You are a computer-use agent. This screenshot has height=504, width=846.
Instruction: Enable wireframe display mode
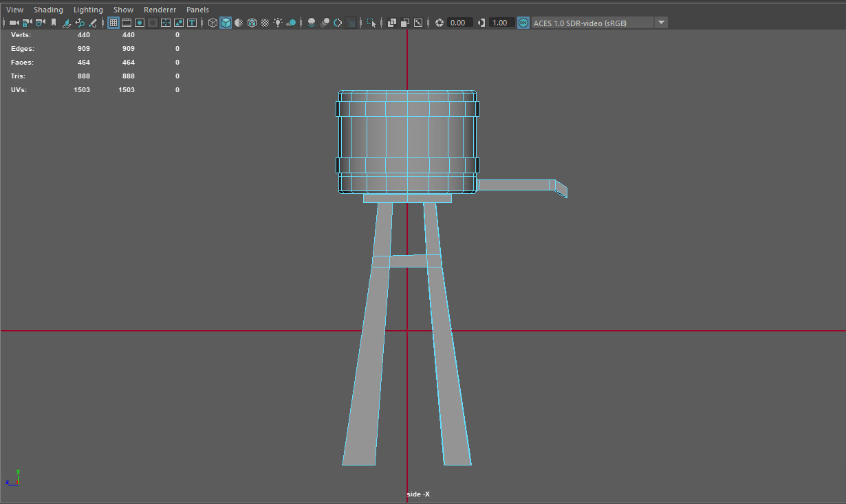[213, 23]
